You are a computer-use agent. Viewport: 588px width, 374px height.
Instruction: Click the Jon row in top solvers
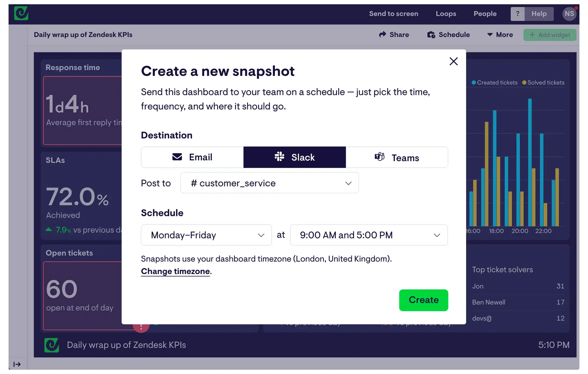[x=518, y=286]
